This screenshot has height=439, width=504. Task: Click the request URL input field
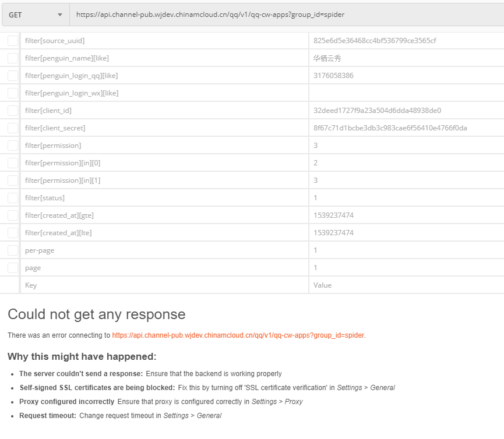pyautogui.click(x=286, y=15)
